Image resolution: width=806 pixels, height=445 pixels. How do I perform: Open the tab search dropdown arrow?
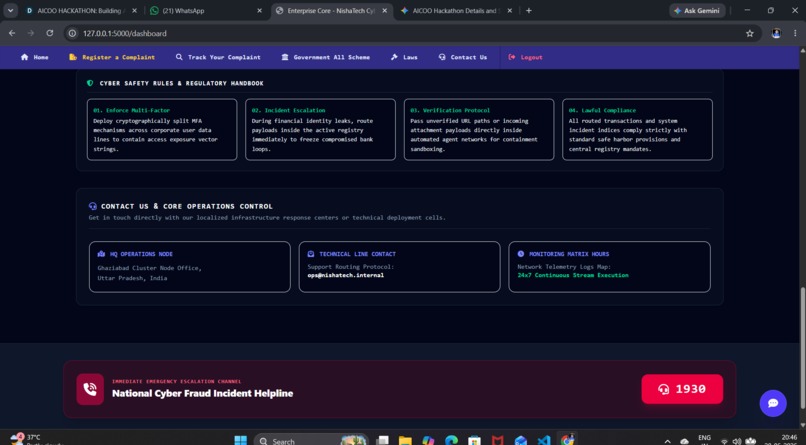[10, 10]
